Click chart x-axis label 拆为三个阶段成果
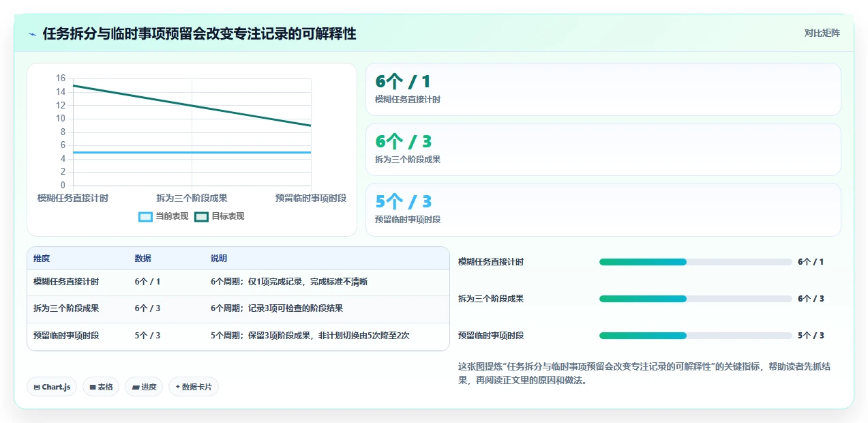The width and height of the screenshot is (868, 423). pyautogui.click(x=192, y=198)
